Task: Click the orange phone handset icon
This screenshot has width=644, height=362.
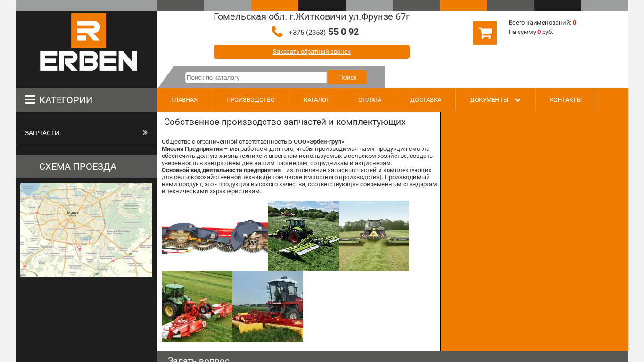Action: point(277,32)
